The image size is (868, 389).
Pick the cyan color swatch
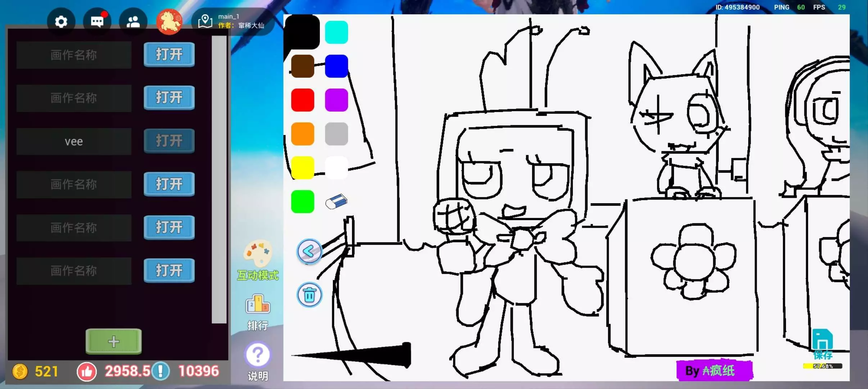pos(336,32)
